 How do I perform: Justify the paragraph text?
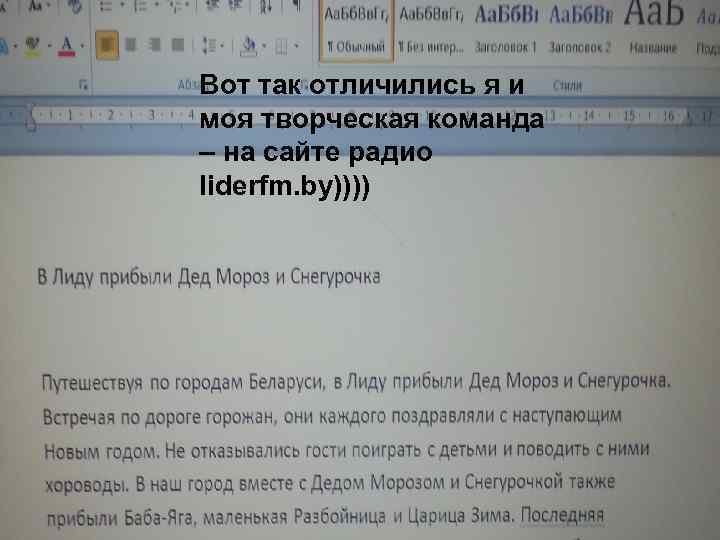click(x=178, y=45)
